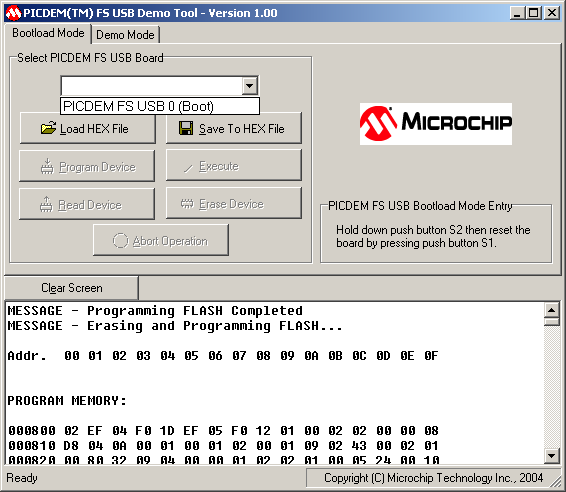566x492 pixels.
Task: Click the empty board selection combo field
Action: point(152,86)
